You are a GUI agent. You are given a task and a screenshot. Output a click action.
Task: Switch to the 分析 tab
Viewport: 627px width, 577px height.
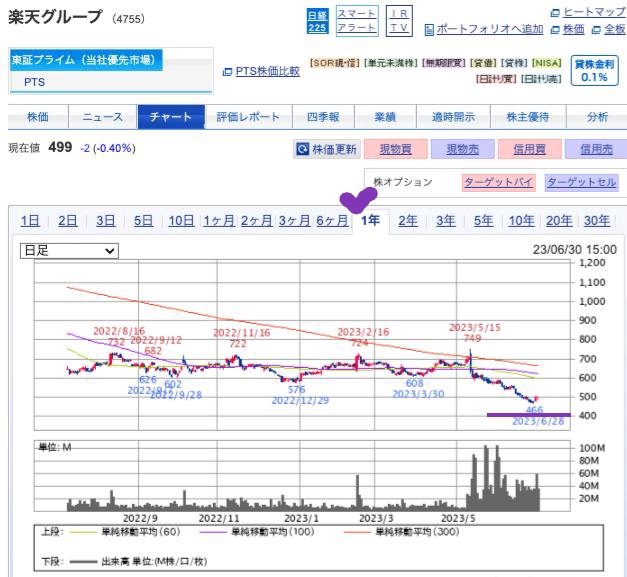[597, 117]
